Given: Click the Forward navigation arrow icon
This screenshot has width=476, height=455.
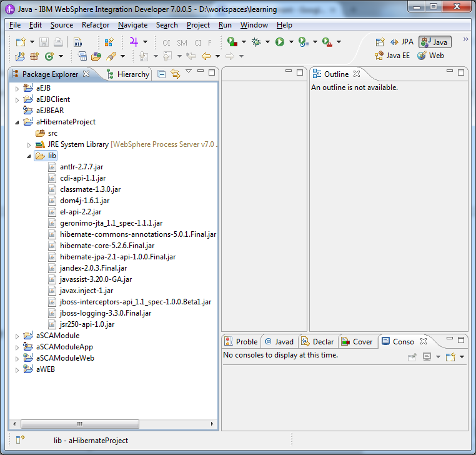Looking at the screenshot, I should [x=230, y=56].
